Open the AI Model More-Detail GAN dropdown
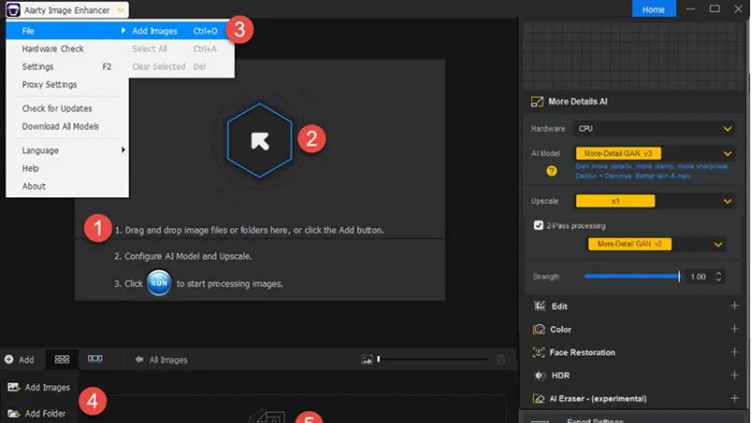Viewport: 752px width, 423px height. click(655, 153)
